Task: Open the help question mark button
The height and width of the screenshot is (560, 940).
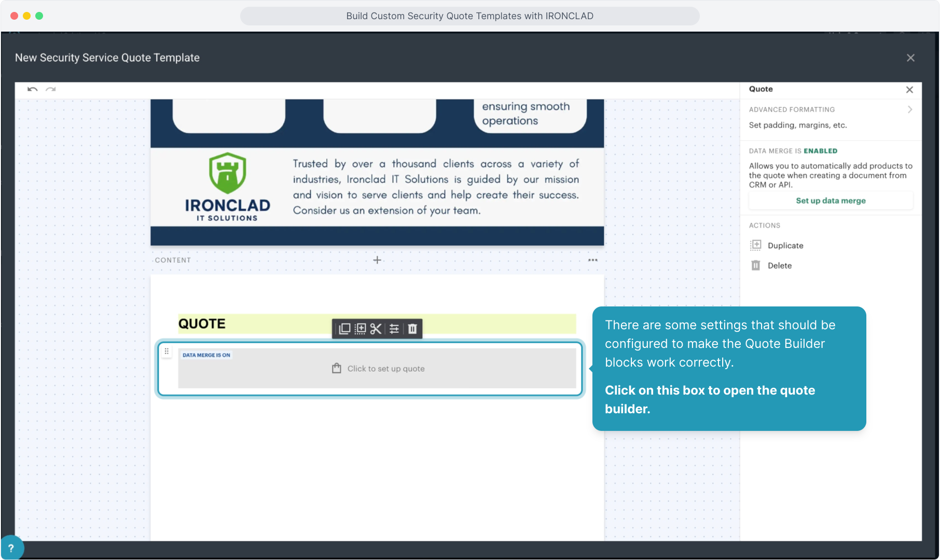Action: [11, 548]
